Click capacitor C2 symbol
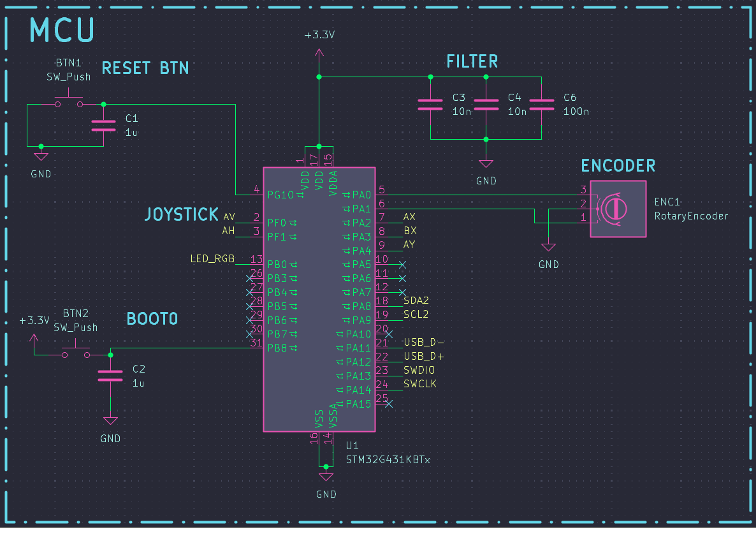The image size is (756, 534). tap(110, 376)
